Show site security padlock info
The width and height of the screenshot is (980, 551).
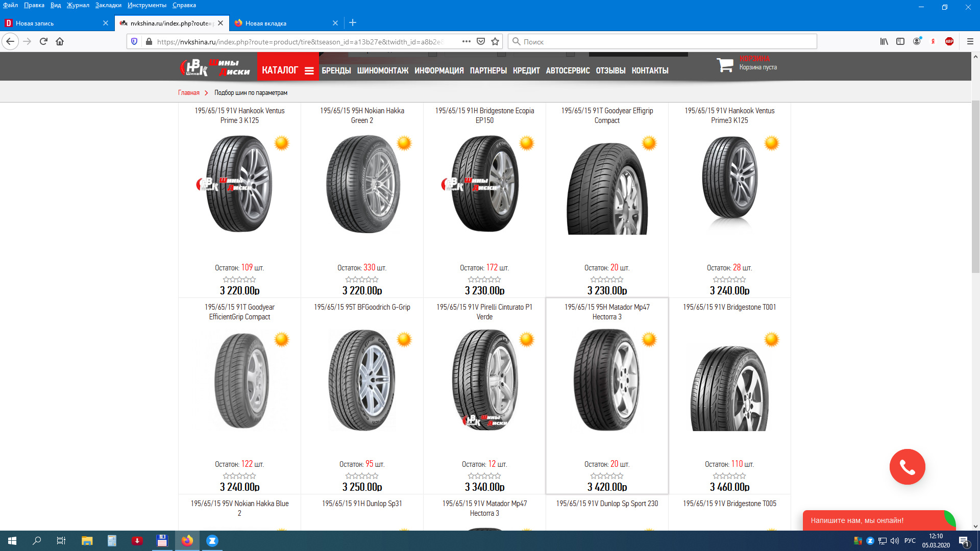(149, 41)
